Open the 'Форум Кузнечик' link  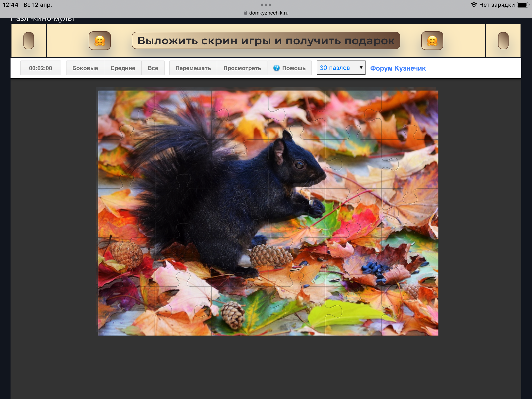pyautogui.click(x=398, y=68)
